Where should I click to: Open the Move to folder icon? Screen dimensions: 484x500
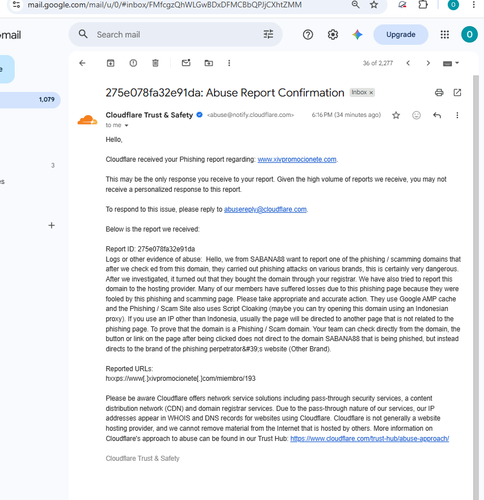tap(209, 63)
